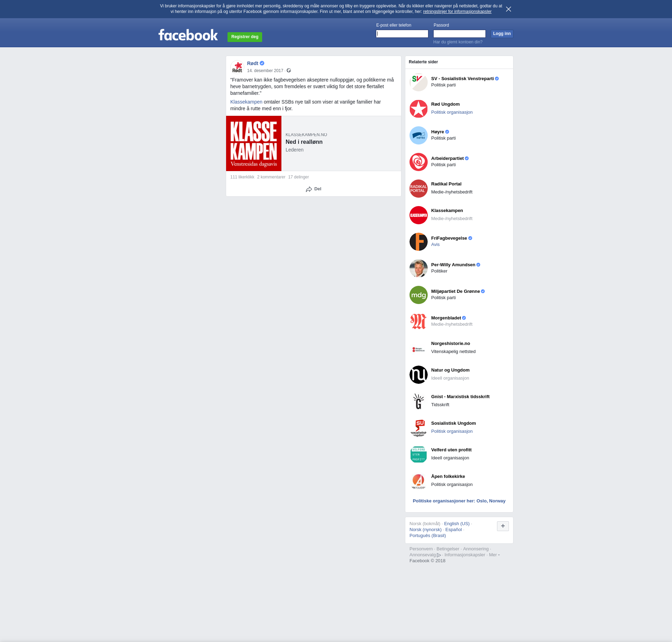Open SV Sosialistisk Venstreparti logo icon
The height and width of the screenshot is (642, 672).
tap(419, 82)
